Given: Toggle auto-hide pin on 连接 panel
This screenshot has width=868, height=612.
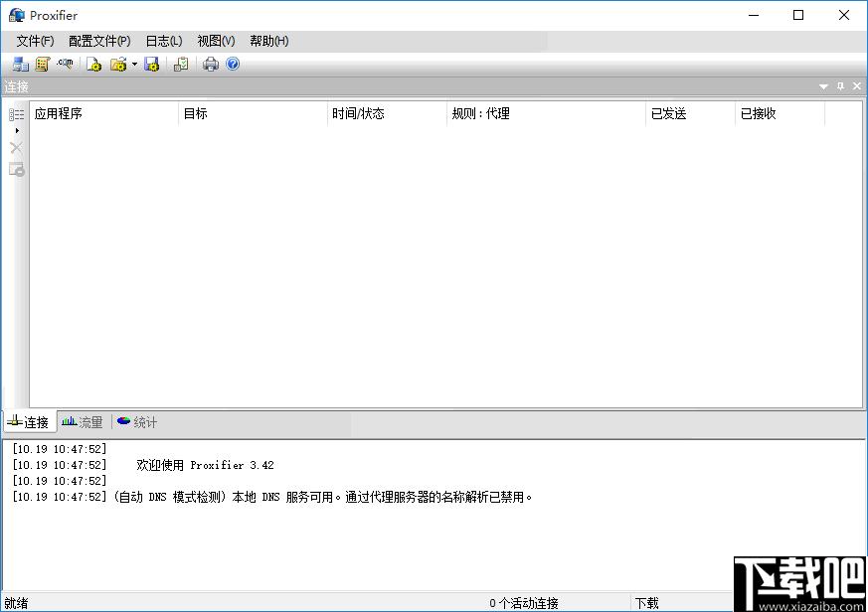Looking at the screenshot, I should pos(840,85).
